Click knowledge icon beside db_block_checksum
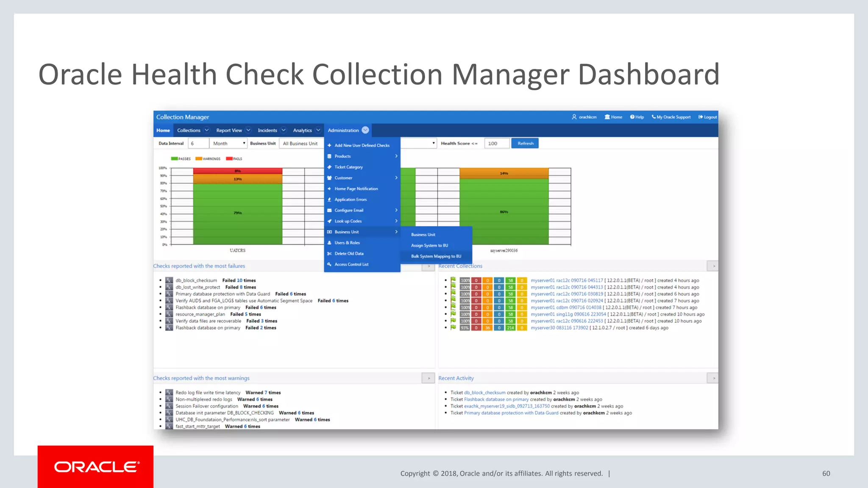 pos(169,280)
